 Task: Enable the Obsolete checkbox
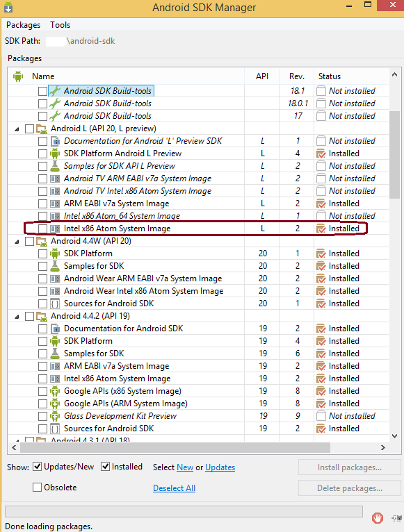[x=37, y=488]
